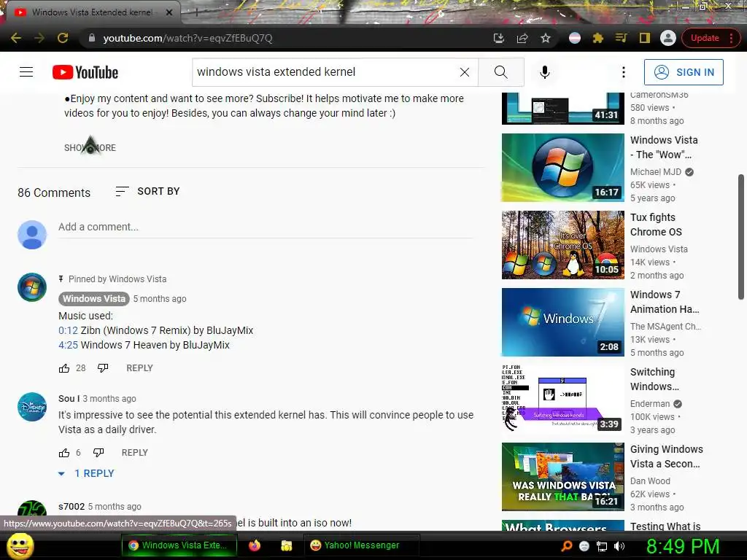The width and height of the screenshot is (747, 560).
Task: Jump to timestamp 4:25
Action: tap(68, 345)
